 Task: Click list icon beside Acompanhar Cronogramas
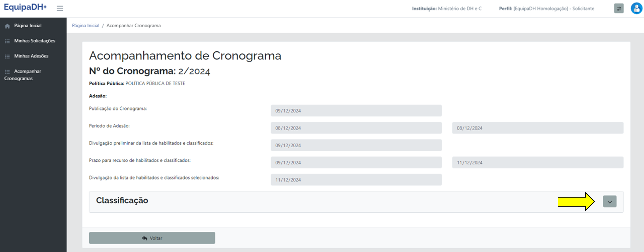pos(7,72)
